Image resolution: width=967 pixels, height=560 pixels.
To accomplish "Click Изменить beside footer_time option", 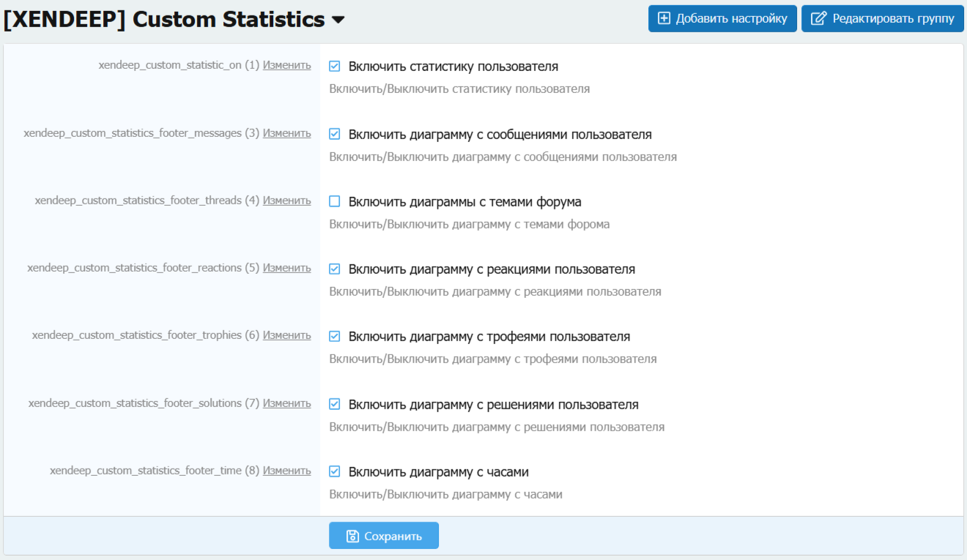I will pyautogui.click(x=286, y=471).
